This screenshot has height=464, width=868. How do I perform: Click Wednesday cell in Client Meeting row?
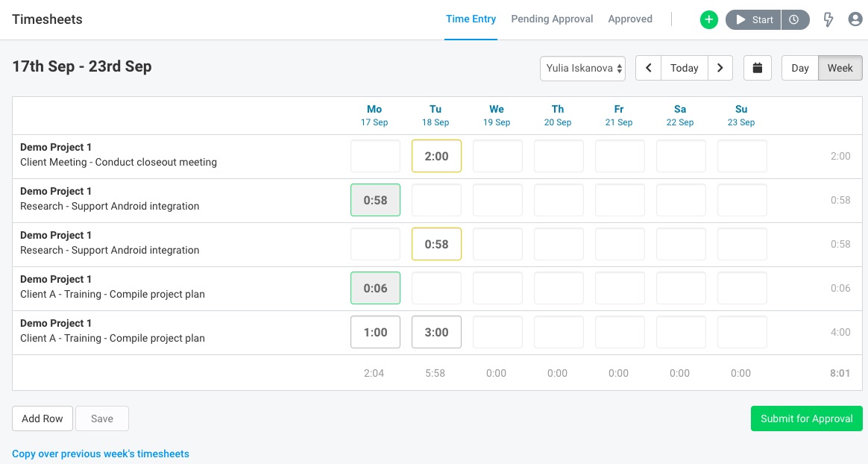(x=497, y=156)
